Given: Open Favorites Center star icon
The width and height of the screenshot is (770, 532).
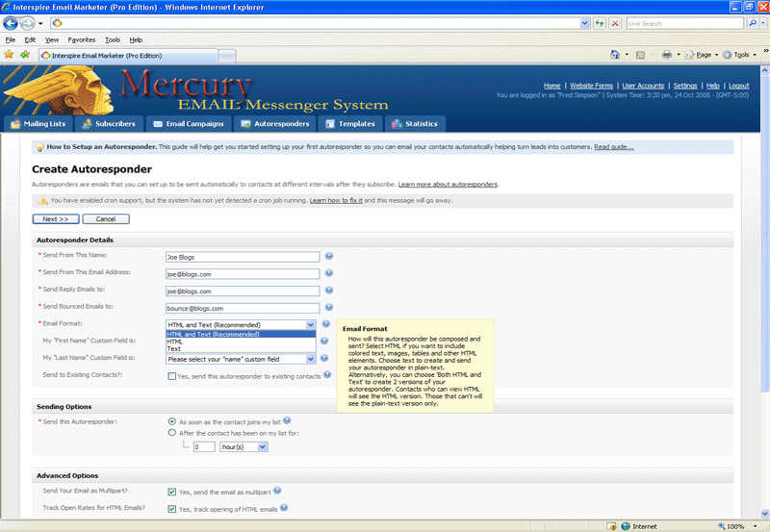Looking at the screenshot, I should click(9, 55).
